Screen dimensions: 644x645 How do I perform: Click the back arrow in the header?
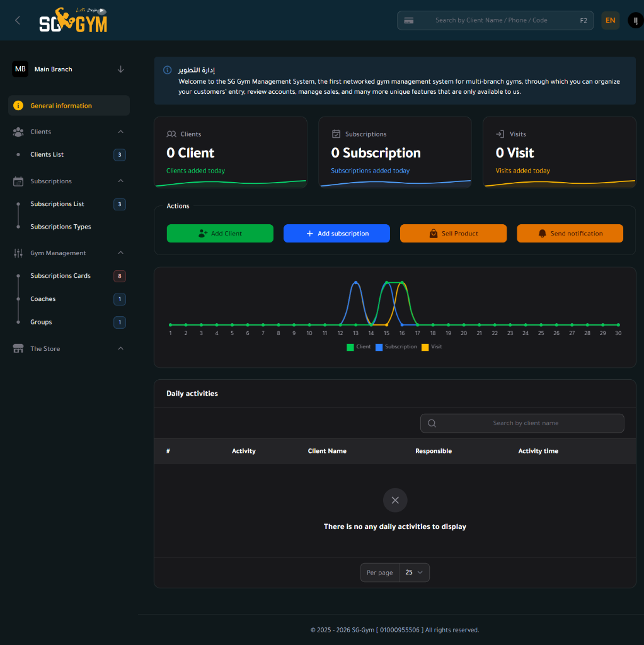tap(18, 20)
